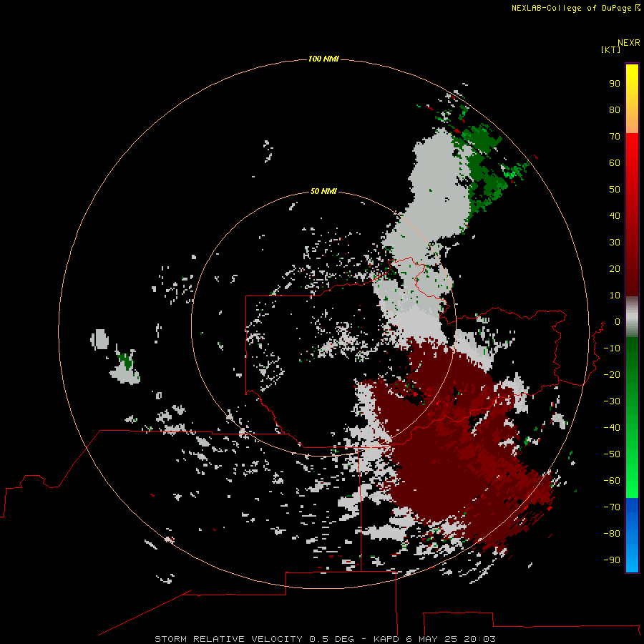The width and height of the screenshot is (644, 644).
Task: Pick the -50 knot value on the scale
Action: (x=612, y=454)
